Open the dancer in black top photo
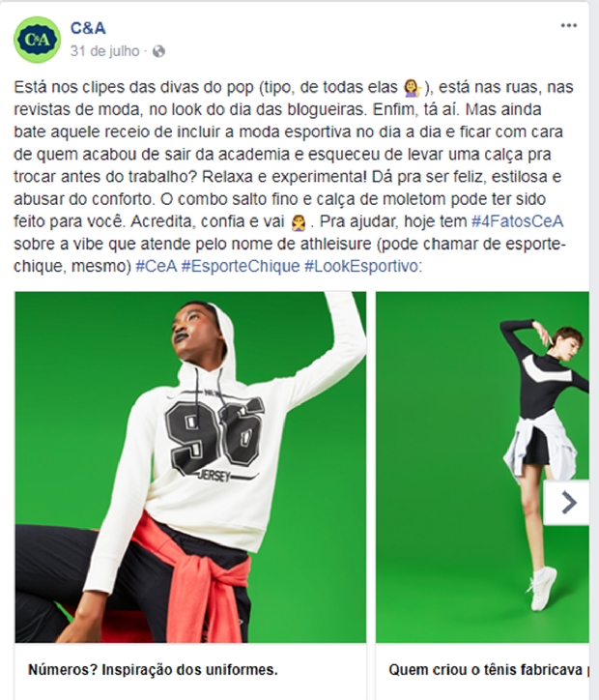 pos(482,467)
